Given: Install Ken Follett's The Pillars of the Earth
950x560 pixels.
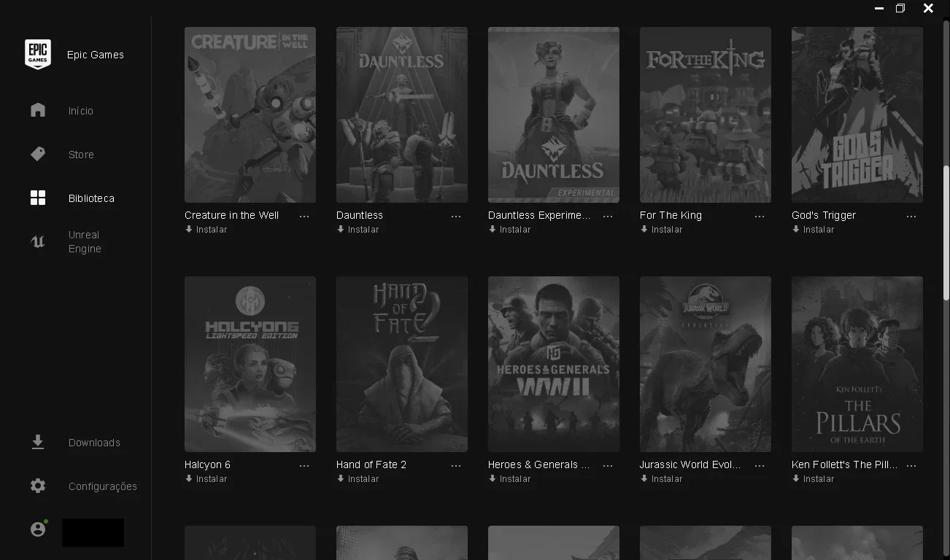Looking at the screenshot, I should (813, 479).
